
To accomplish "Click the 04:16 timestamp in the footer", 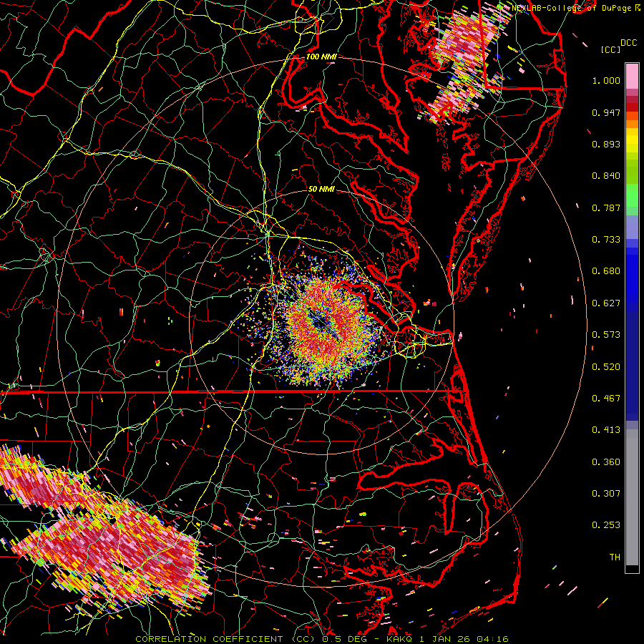I will [x=493, y=639].
